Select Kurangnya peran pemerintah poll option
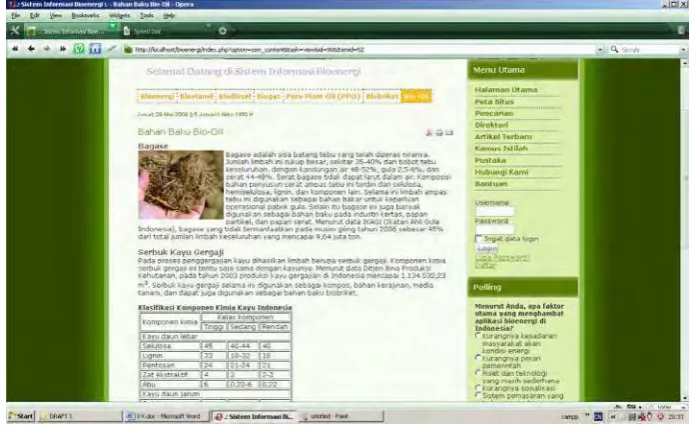Image resolution: width=695 pixels, height=430 pixels. tap(478, 358)
